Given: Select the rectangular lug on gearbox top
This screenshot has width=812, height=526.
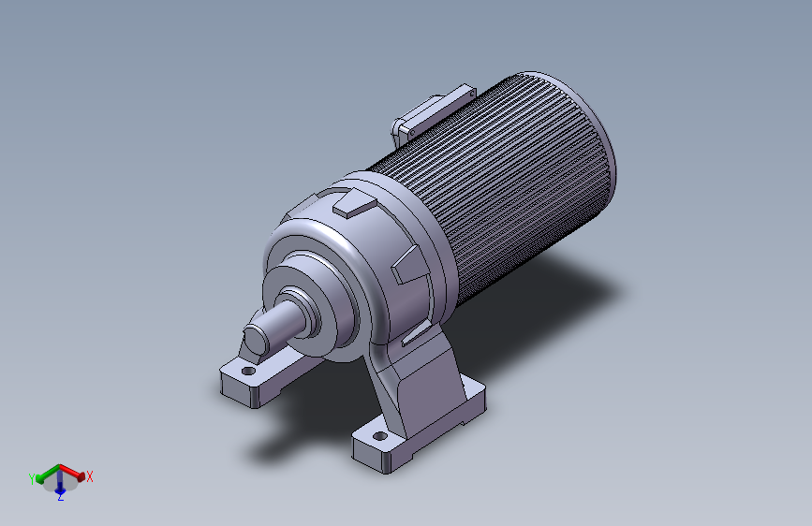Looking at the screenshot, I should click(x=355, y=203).
